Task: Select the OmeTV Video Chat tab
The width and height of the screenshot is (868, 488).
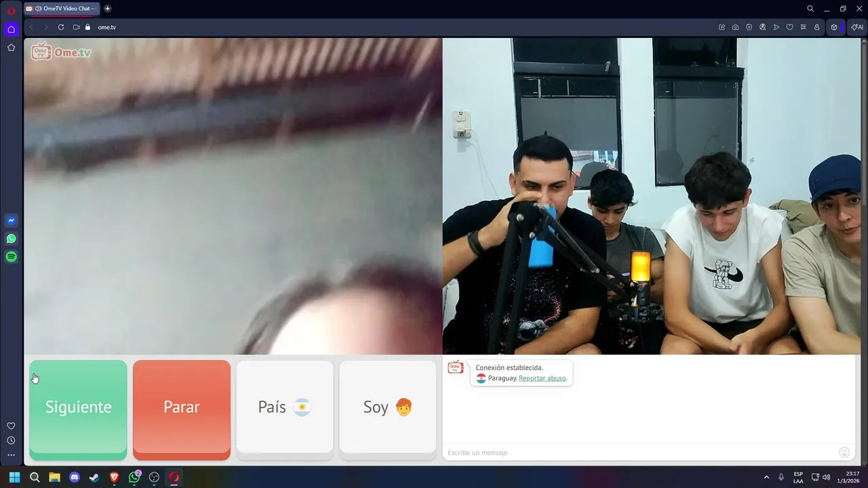Action: (x=62, y=9)
